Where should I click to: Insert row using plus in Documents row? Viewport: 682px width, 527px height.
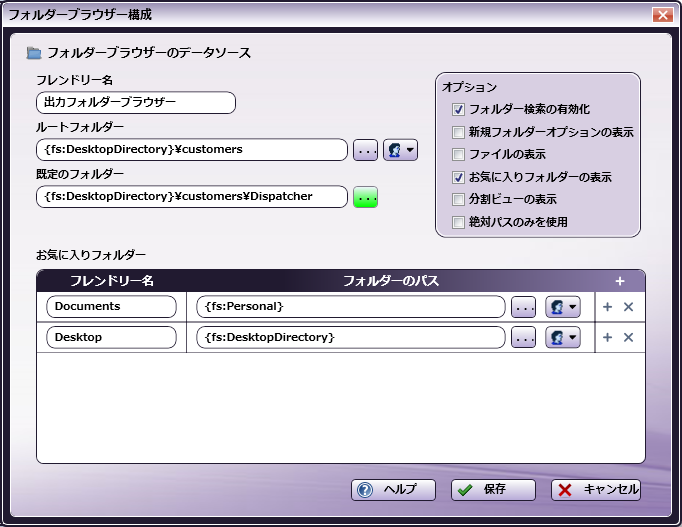point(608,307)
